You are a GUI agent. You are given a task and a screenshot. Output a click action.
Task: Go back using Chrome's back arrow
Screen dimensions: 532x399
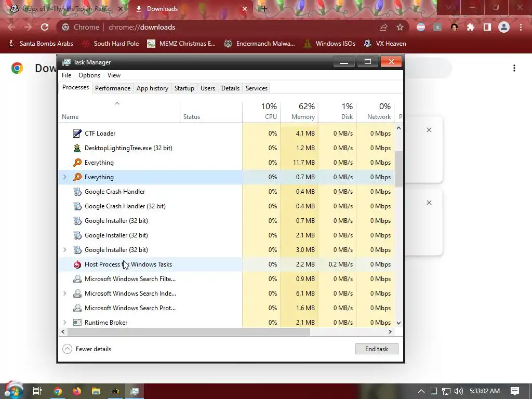(11, 27)
